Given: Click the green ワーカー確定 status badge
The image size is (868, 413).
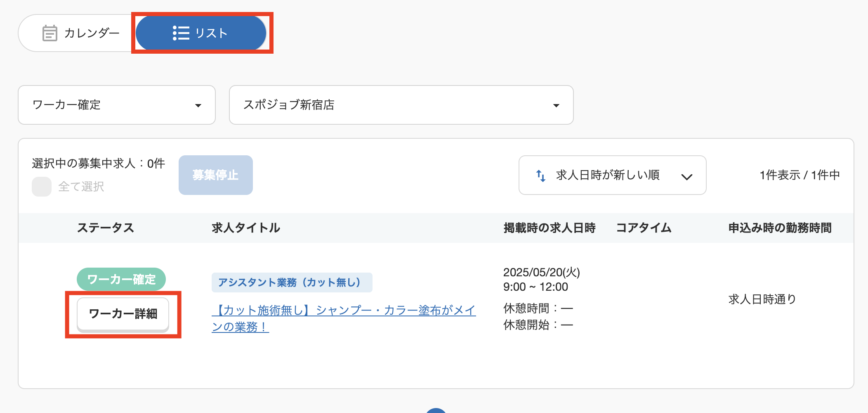Looking at the screenshot, I should coord(121,279).
